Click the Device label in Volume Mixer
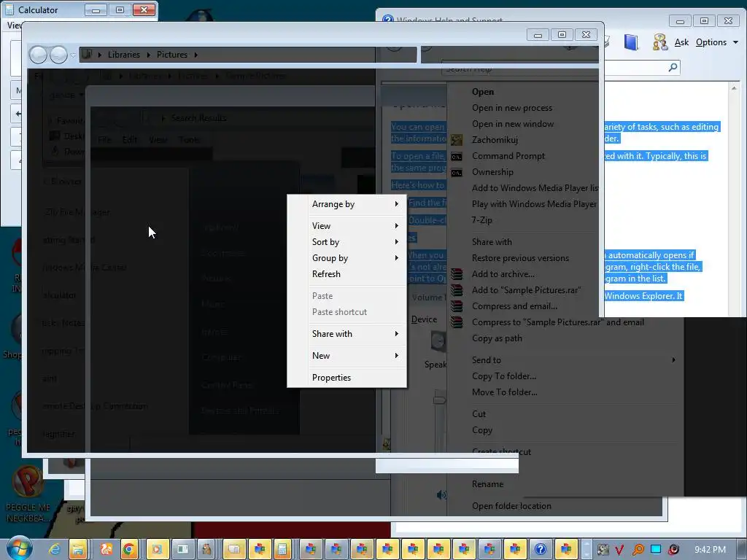747x560 pixels. [424, 319]
